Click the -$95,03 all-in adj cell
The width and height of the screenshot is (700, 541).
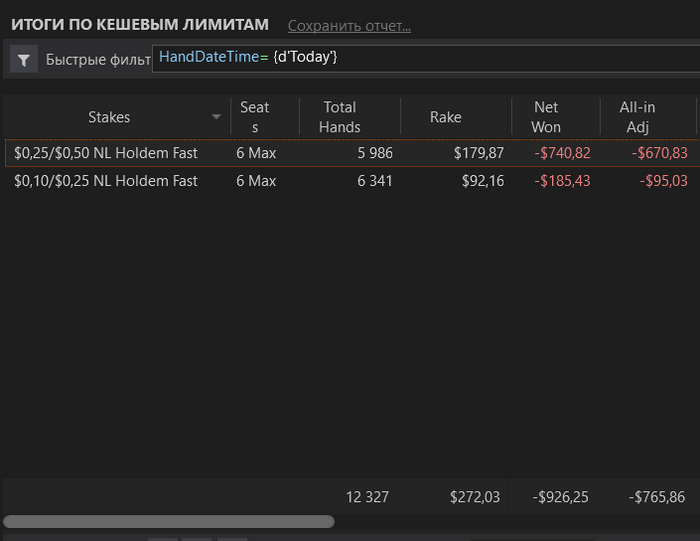tap(663, 181)
